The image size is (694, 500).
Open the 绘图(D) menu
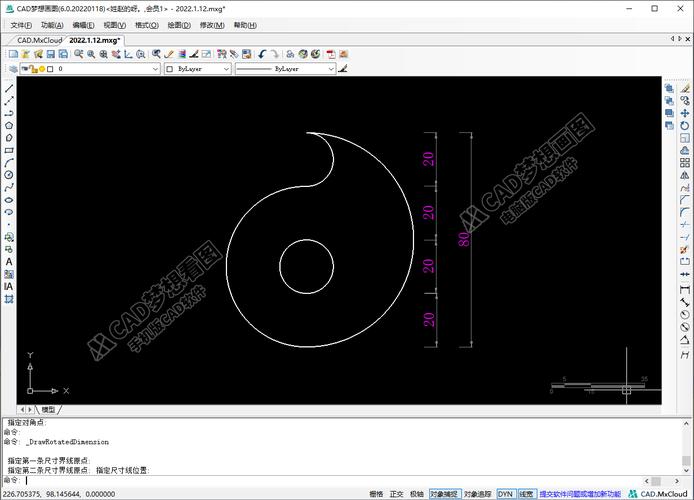point(180,24)
